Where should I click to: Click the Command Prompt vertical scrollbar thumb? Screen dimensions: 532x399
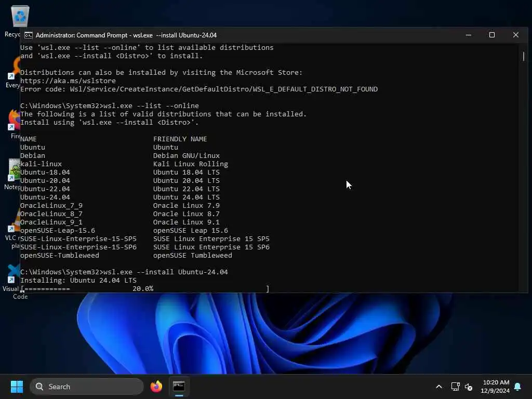tap(524, 56)
